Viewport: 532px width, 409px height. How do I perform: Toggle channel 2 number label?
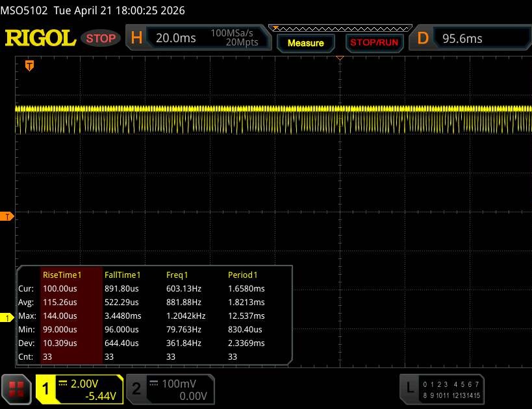(x=136, y=389)
